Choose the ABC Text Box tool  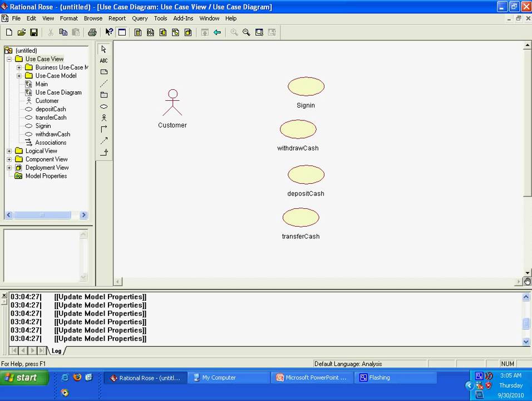coord(104,61)
